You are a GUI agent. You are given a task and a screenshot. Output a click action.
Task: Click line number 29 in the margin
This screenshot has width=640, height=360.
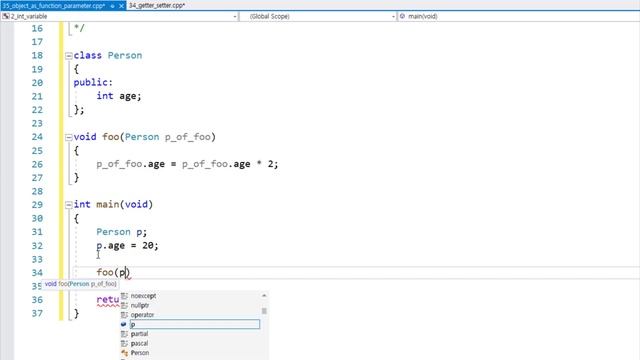[37, 204]
